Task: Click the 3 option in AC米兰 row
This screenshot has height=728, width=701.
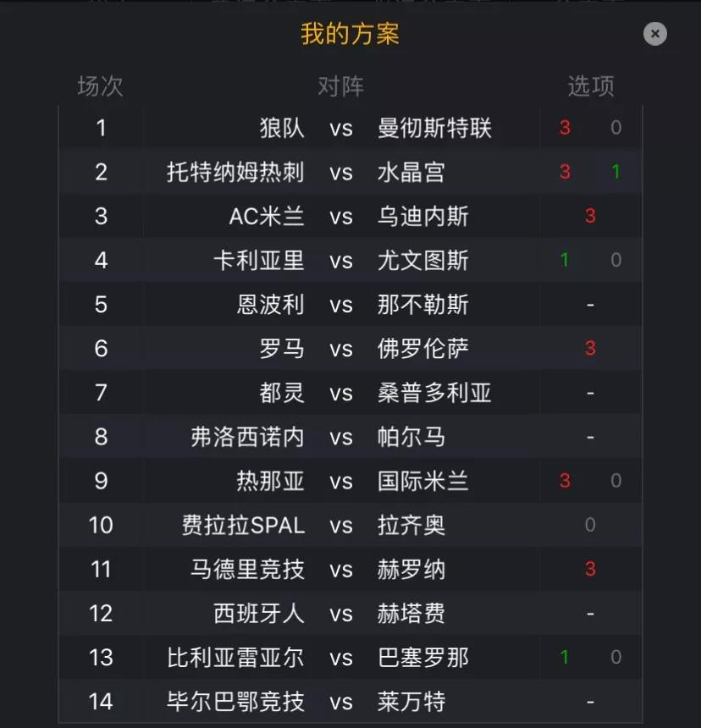Action: pos(590,216)
